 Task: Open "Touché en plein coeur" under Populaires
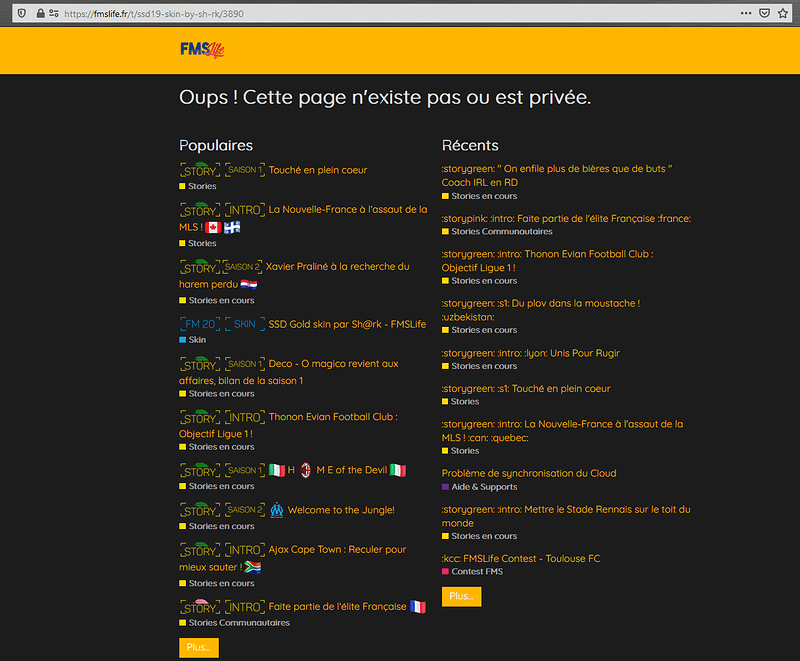[x=318, y=170]
